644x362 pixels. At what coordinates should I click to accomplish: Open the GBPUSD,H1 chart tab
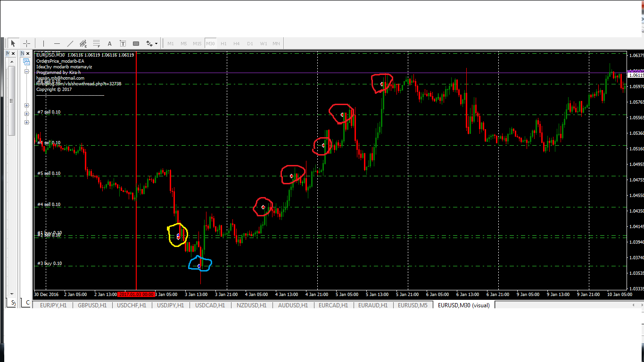click(x=92, y=305)
